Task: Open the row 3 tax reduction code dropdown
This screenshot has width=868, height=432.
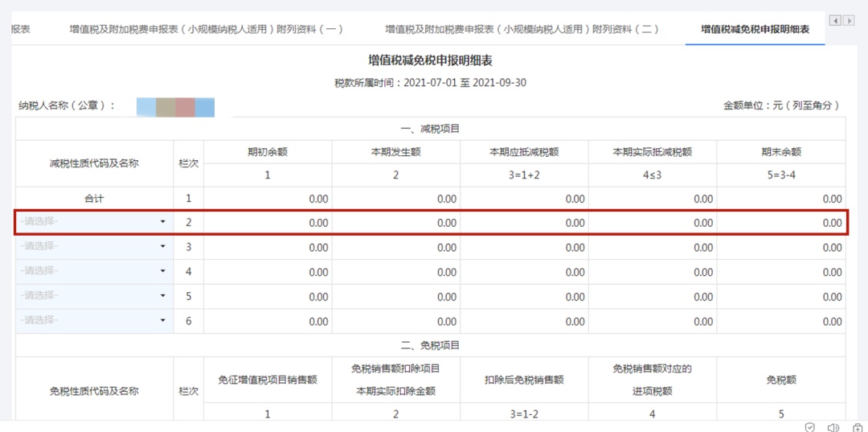Action: click(95, 246)
